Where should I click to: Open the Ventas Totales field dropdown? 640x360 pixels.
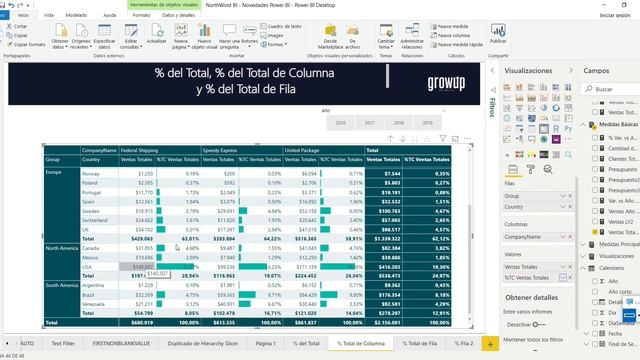pos(563,267)
